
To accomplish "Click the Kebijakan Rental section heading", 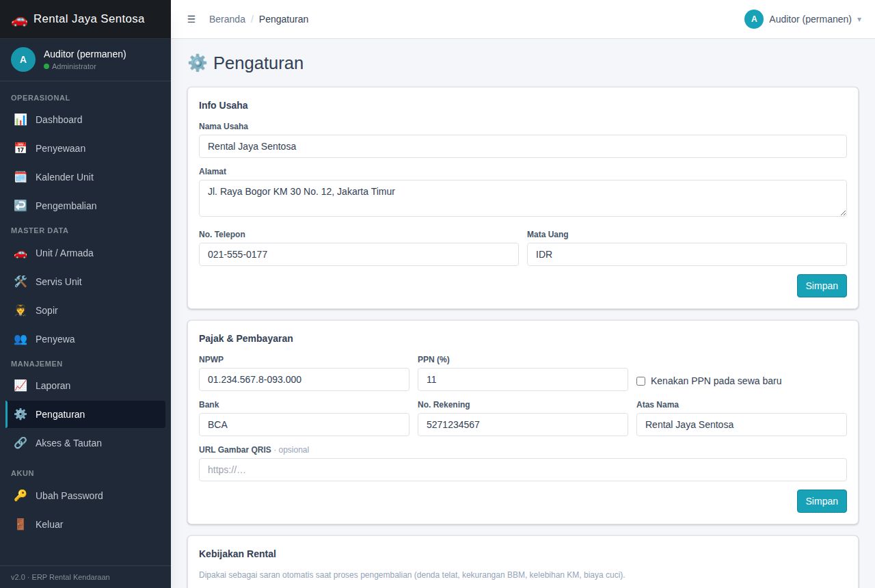I will tap(237, 554).
